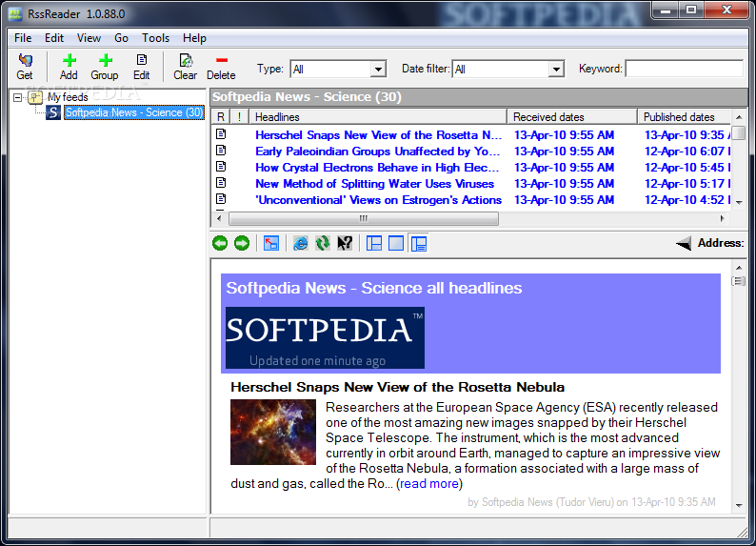Screen dimensions: 756x546
Task: Click the Herschel Snaps article title in preview
Action: (x=397, y=387)
